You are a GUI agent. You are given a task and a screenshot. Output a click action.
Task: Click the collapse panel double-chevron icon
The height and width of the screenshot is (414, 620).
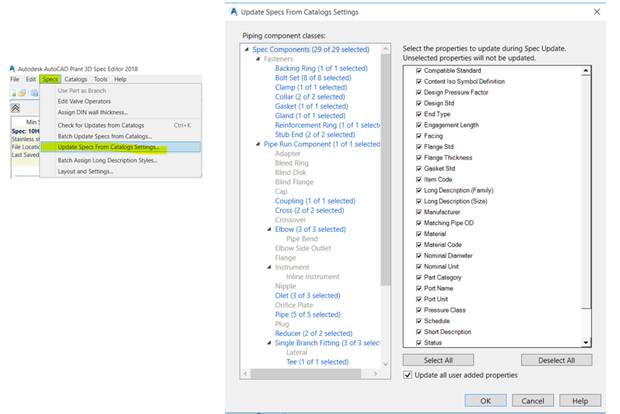pos(15,106)
